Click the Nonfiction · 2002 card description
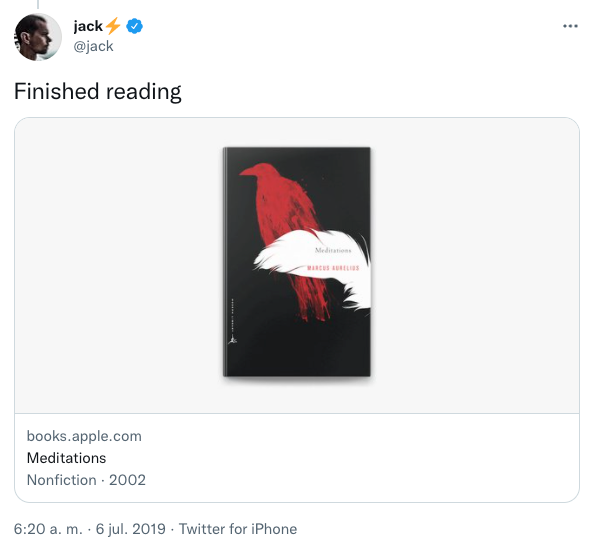 tap(86, 480)
